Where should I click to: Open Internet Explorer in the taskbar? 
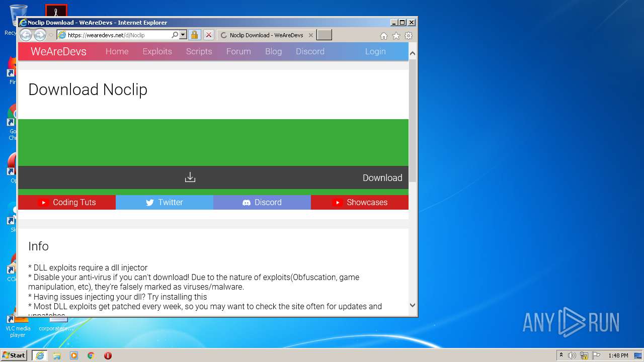tap(40, 355)
